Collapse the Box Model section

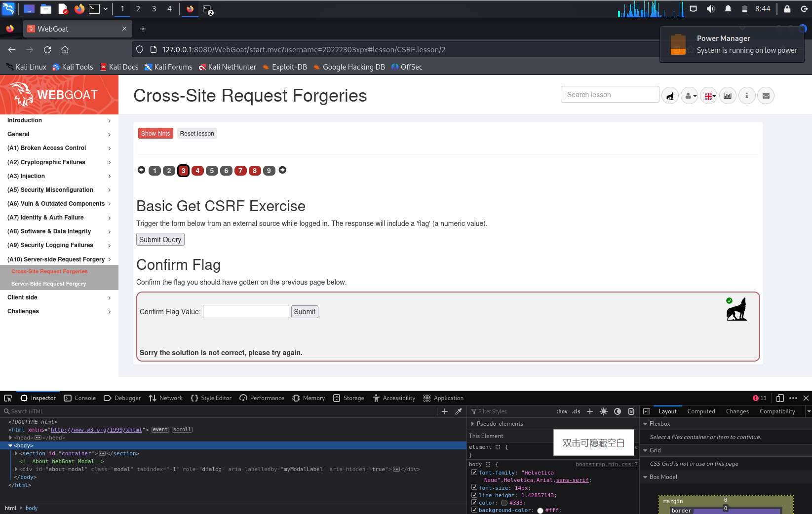[x=645, y=477]
